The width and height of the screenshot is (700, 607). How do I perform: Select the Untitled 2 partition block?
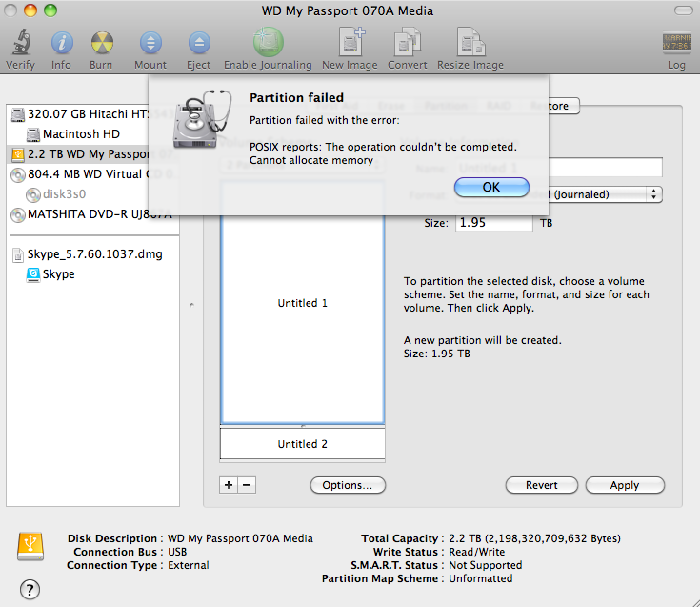coord(302,444)
